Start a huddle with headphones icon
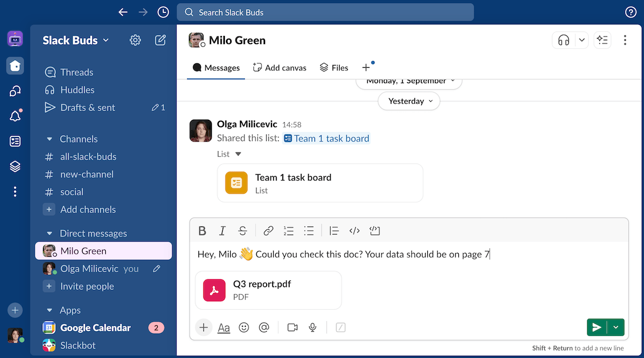This screenshot has height=358, width=644. 563,40
